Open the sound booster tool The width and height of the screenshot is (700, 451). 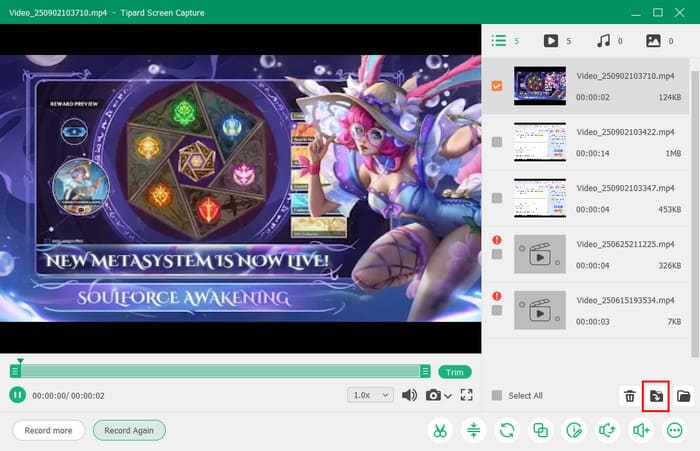tap(640, 430)
